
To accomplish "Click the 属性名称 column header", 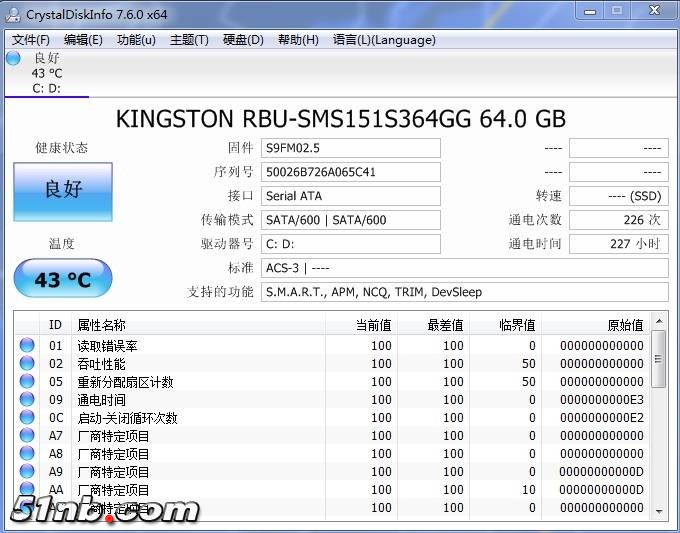I will click(102, 325).
